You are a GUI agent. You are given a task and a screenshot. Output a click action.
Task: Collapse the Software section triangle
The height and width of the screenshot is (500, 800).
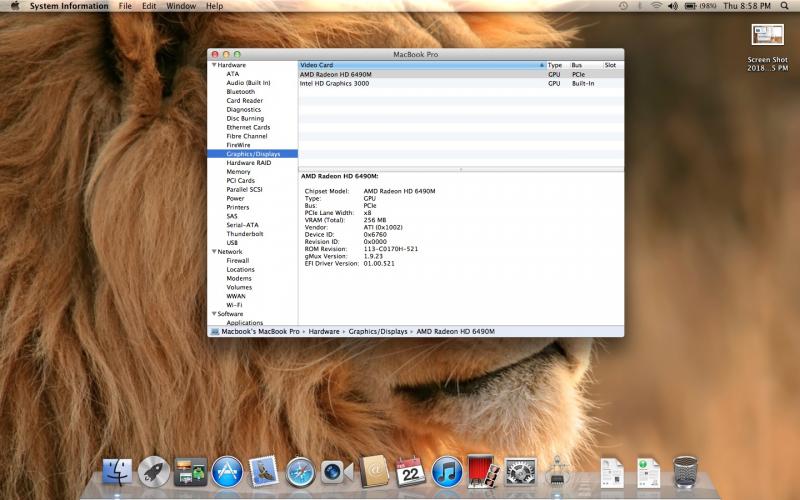coord(214,314)
